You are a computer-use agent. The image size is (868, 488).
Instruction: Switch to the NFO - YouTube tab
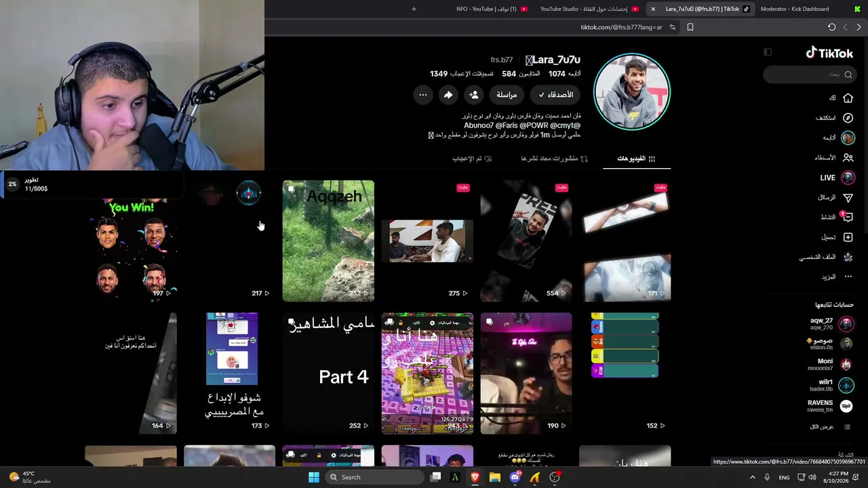point(492,9)
